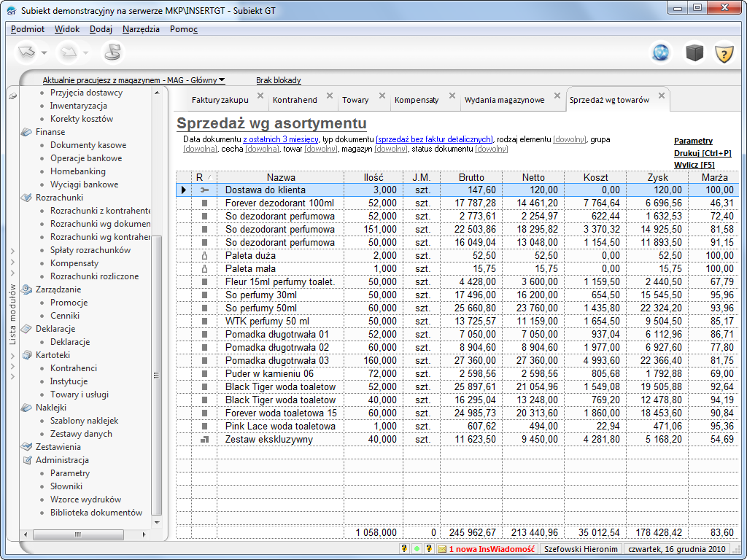Open the help shield question-mark icon
This screenshot has height=560, width=747.
(x=723, y=53)
